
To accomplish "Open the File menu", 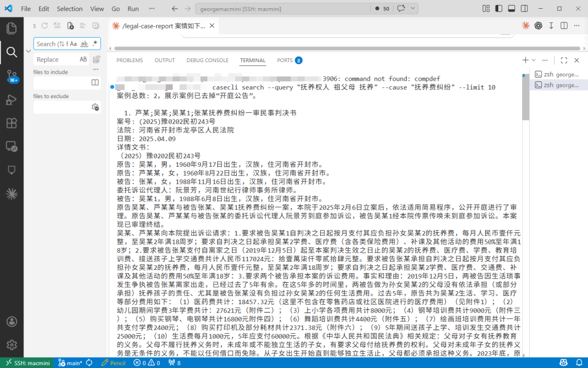I will tap(26, 9).
